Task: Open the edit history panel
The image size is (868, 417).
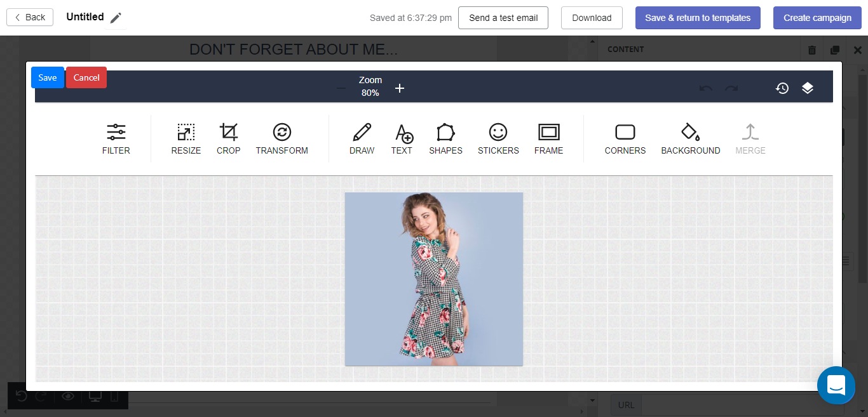Action: 782,88
